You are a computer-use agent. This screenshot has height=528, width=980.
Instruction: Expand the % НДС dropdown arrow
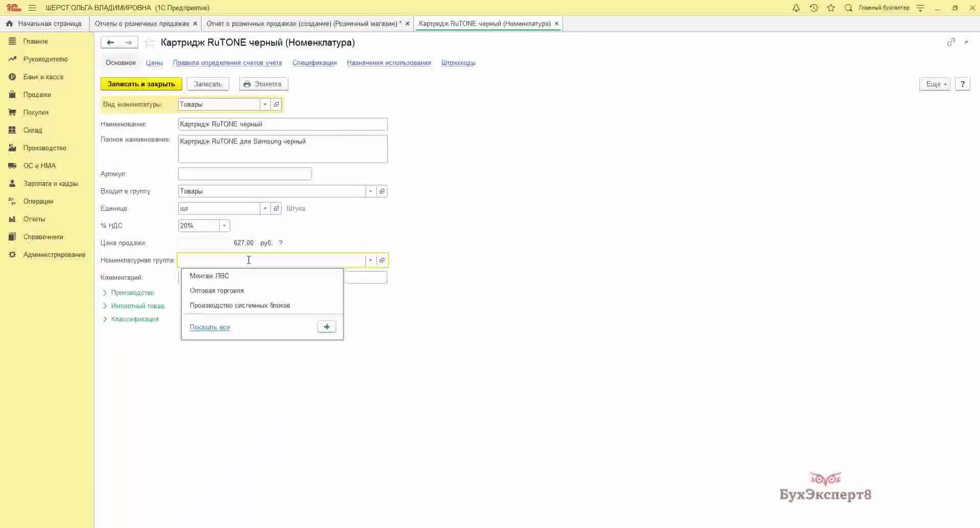point(224,226)
